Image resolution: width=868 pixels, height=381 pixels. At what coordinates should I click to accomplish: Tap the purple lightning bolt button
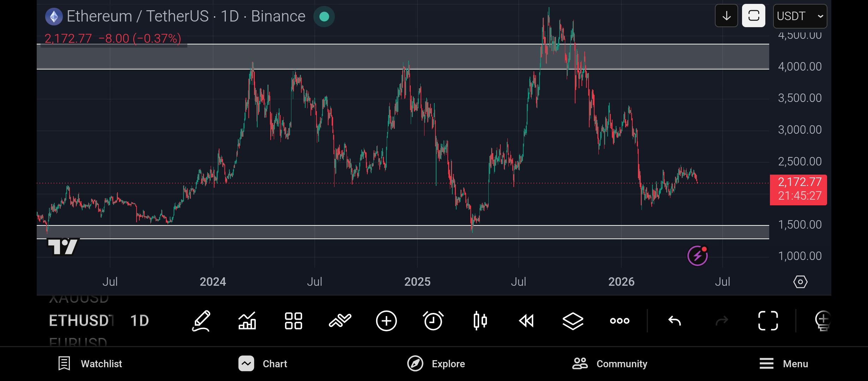[x=698, y=256]
